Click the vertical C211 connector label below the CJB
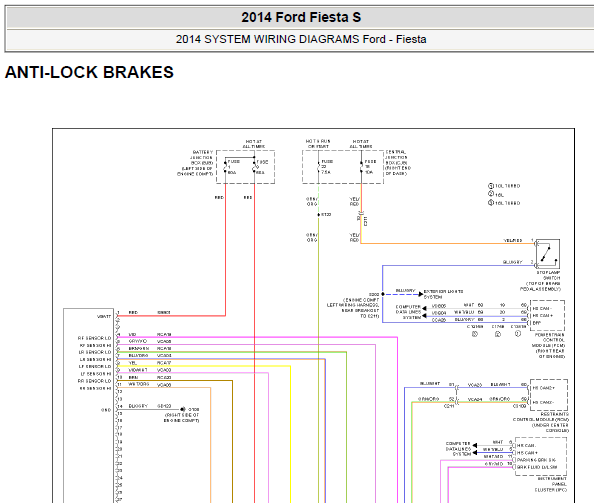The image size is (594, 503). [366, 221]
